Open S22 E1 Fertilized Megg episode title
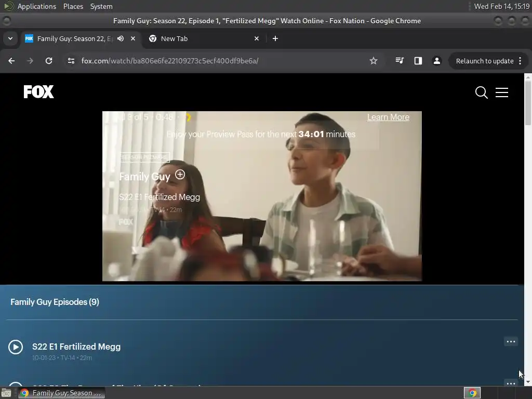The height and width of the screenshot is (399, 532). point(76,347)
